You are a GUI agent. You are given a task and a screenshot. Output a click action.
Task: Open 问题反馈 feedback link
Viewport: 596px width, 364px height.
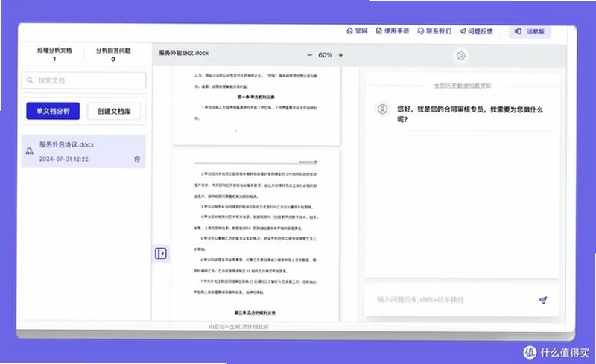(476, 31)
